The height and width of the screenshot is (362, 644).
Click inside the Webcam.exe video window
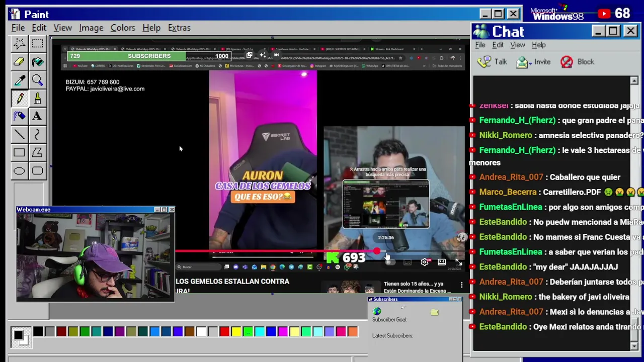[x=95, y=257]
